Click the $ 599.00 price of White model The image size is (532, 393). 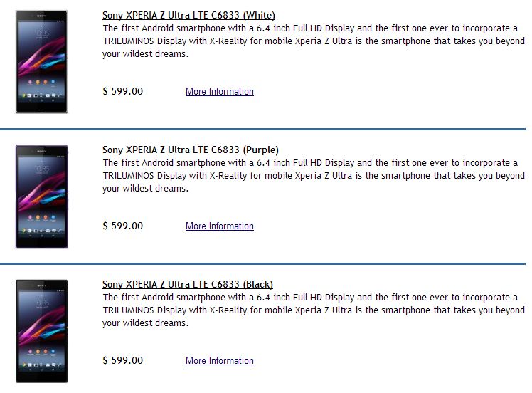pos(122,91)
